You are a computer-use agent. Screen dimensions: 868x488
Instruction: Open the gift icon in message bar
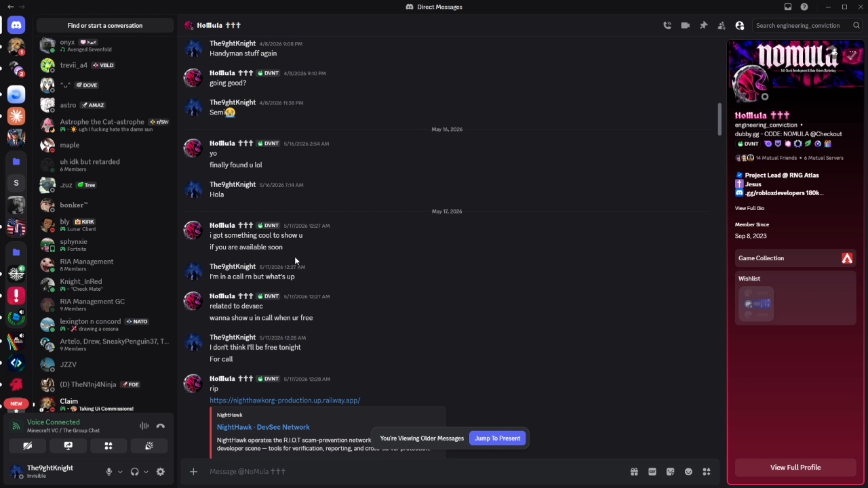coord(634,472)
